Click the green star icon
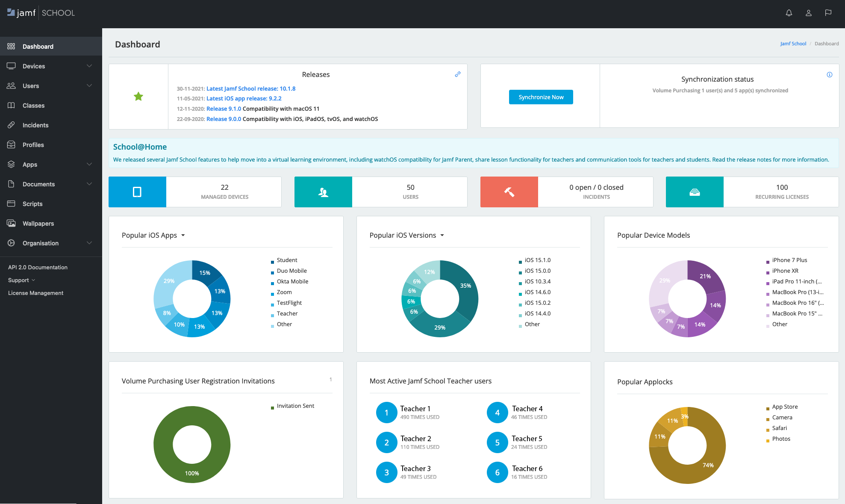The image size is (845, 504). pyautogui.click(x=138, y=97)
